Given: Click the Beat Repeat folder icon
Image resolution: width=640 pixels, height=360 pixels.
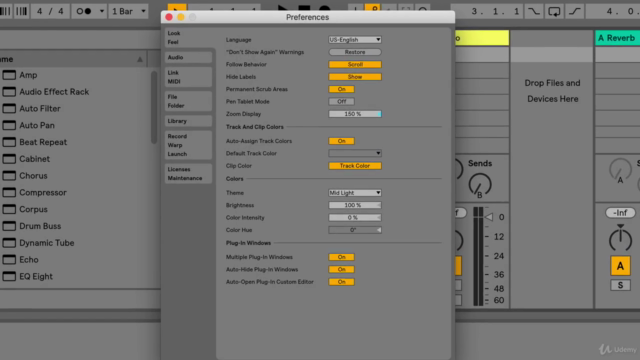Looking at the screenshot, I should 9,142.
